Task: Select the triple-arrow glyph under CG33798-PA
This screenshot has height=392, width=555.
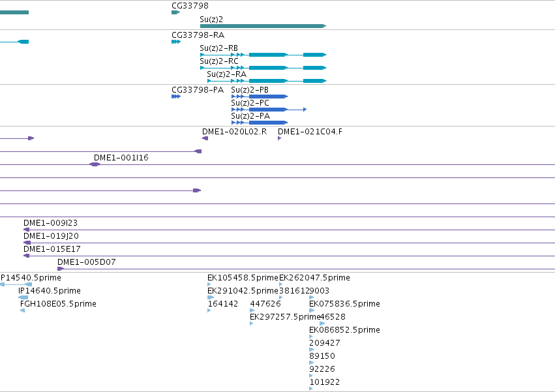Action: point(176,97)
